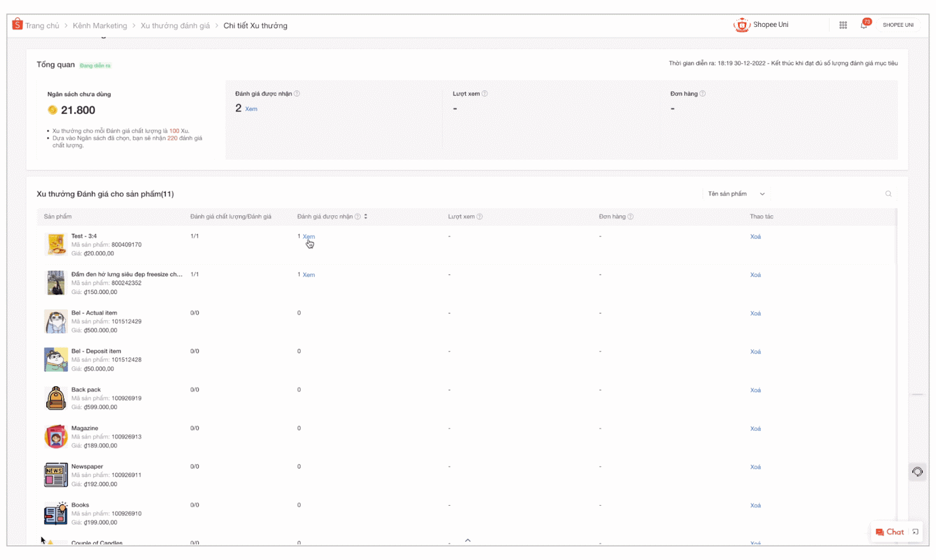Collapse panel using bottom chevron arrow

(467, 540)
